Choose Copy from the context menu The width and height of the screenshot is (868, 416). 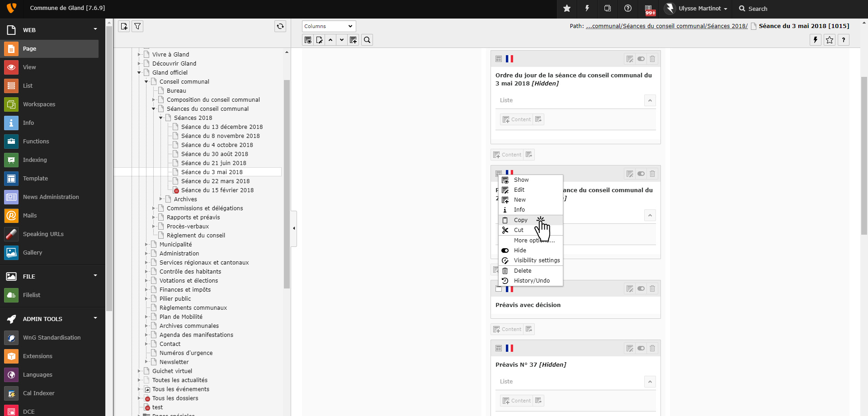coord(520,220)
